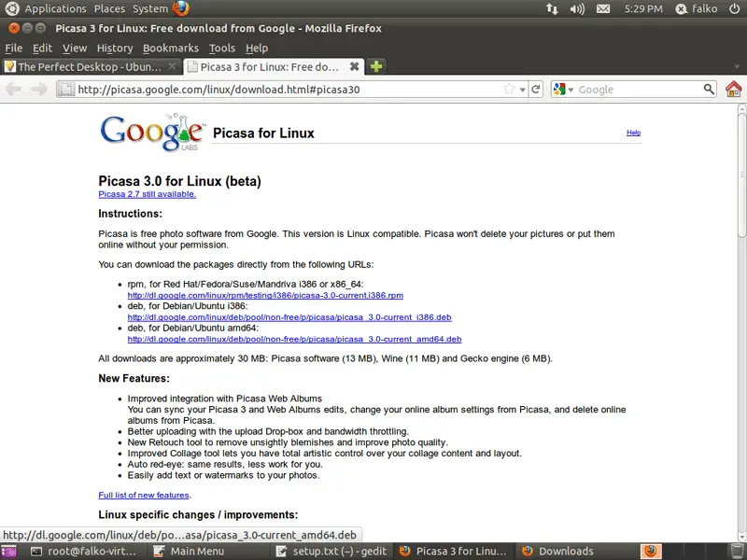Go forward with the forward arrow

[39, 89]
